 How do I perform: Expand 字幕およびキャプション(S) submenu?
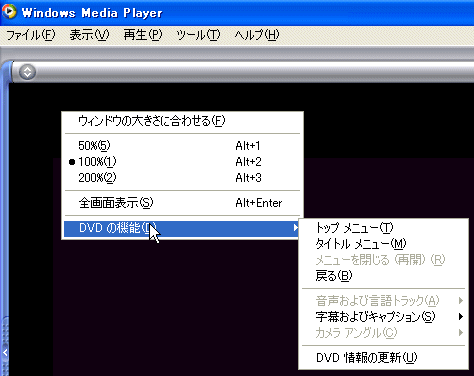pyautogui.click(x=383, y=317)
